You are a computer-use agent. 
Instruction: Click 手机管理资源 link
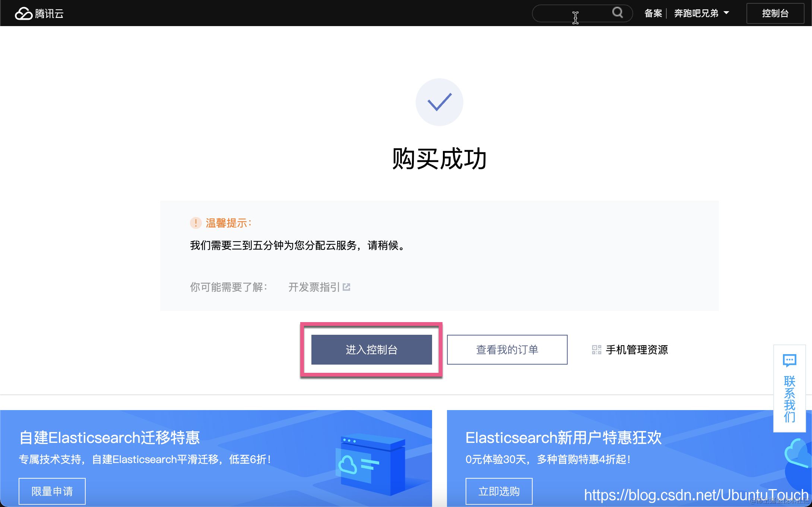tap(637, 350)
